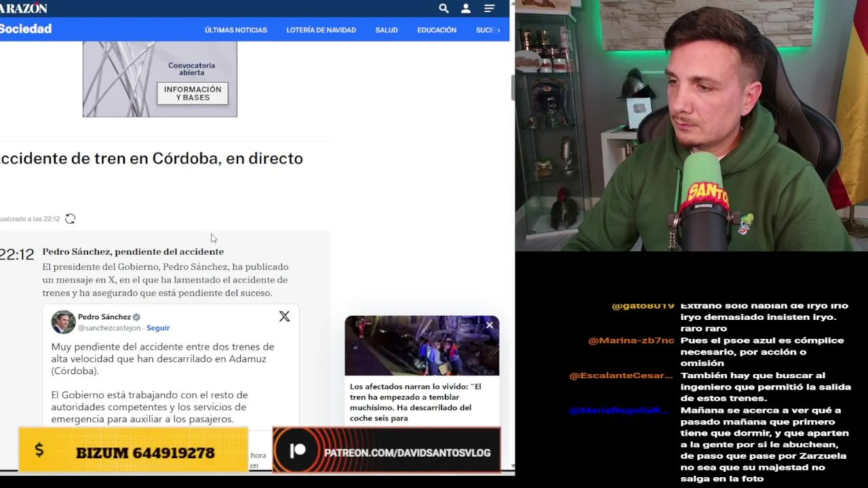This screenshot has width=868, height=488.
Task: Open the Salud section
Action: click(x=387, y=30)
